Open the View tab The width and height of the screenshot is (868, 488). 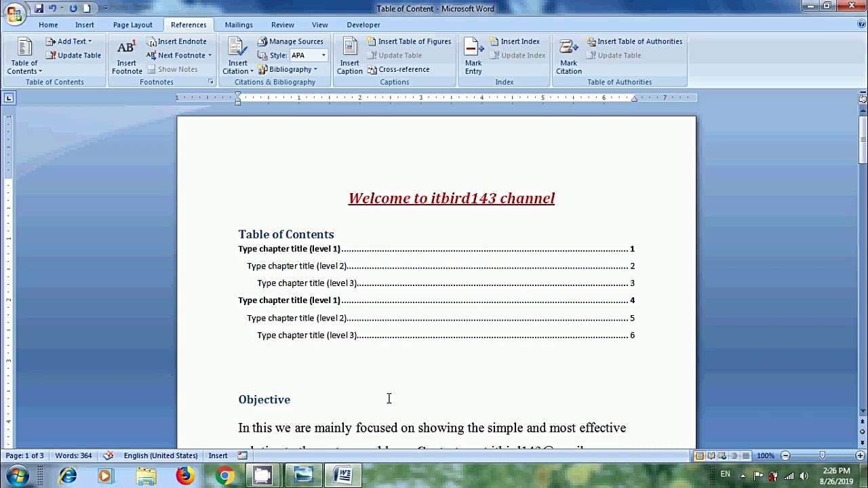320,25
